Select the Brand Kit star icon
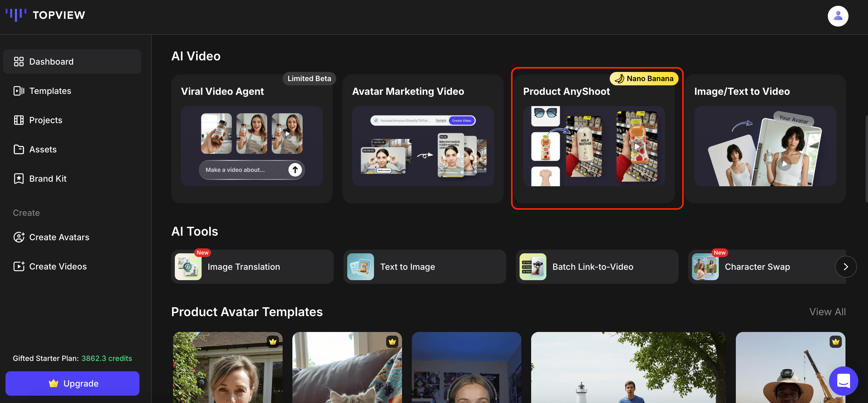The height and width of the screenshot is (403, 868). point(19,178)
